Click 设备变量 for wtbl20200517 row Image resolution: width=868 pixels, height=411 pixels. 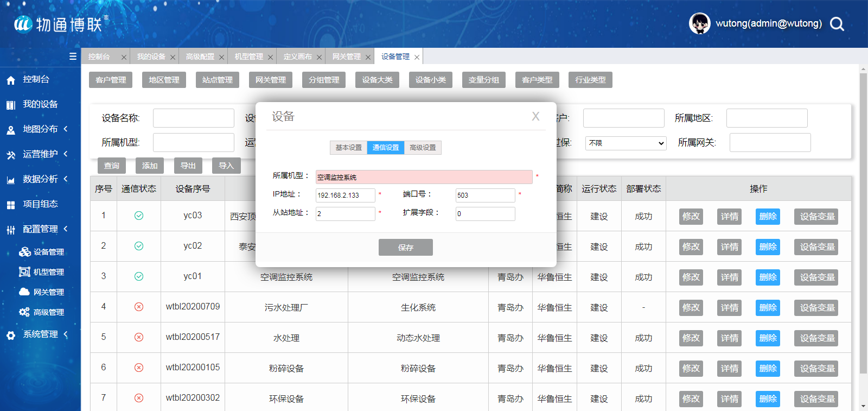818,338
